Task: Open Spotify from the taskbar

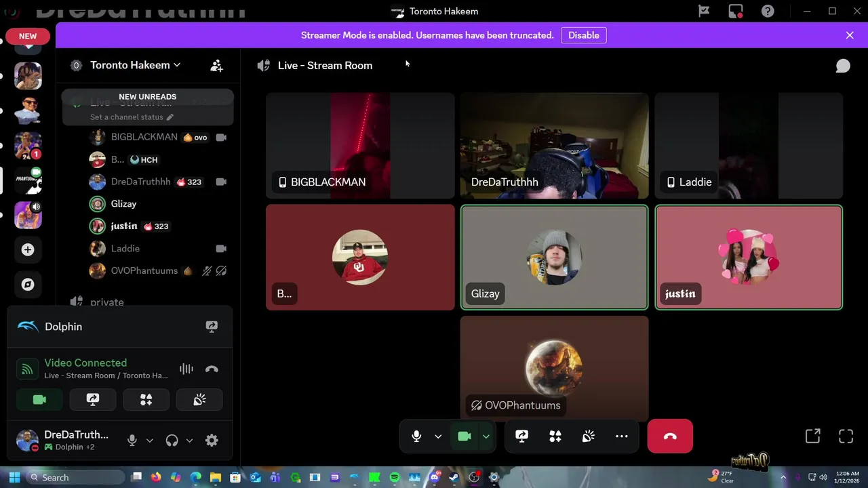Action: (395, 477)
